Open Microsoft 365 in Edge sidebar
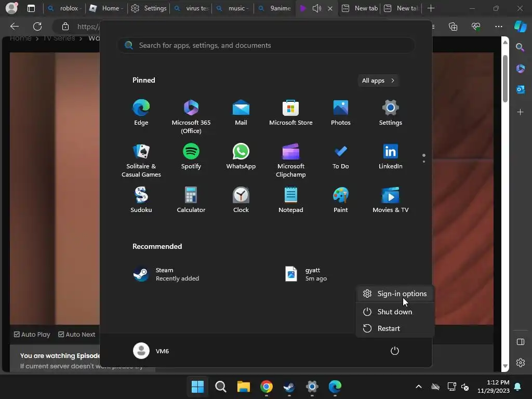Image resolution: width=532 pixels, height=399 pixels. click(x=520, y=69)
